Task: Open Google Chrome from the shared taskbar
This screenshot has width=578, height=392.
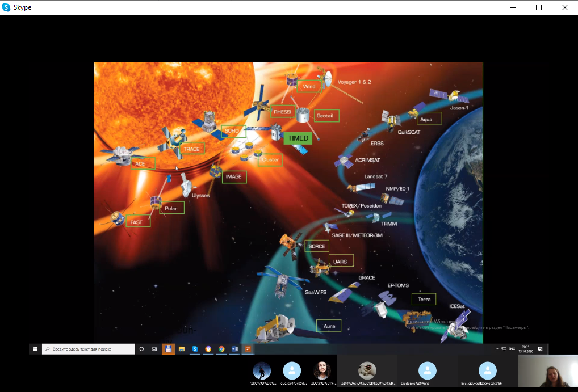Action: click(x=221, y=349)
